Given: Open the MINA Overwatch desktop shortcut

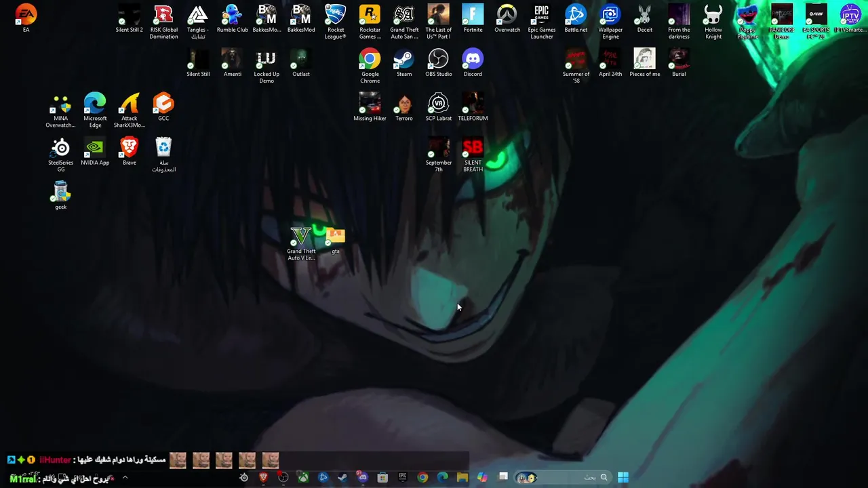Looking at the screenshot, I should (x=60, y=110).
